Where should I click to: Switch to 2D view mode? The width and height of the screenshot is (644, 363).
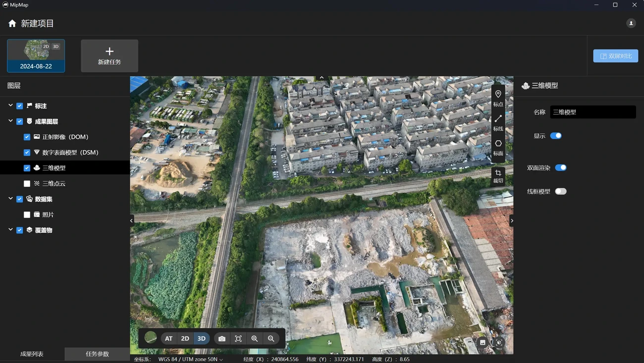click(x=185, y=339)
